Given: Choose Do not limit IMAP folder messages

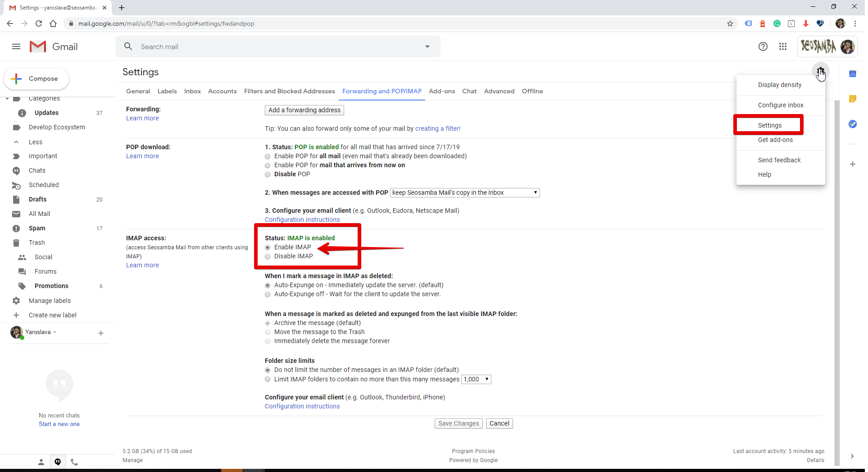Looking at the screenshot, I should [268, 370].
